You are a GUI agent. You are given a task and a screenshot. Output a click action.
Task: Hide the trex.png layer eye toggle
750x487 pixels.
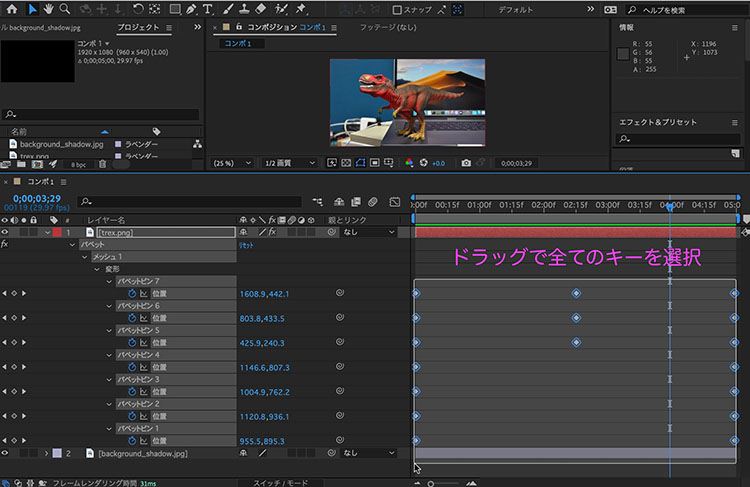pos(5,232)
